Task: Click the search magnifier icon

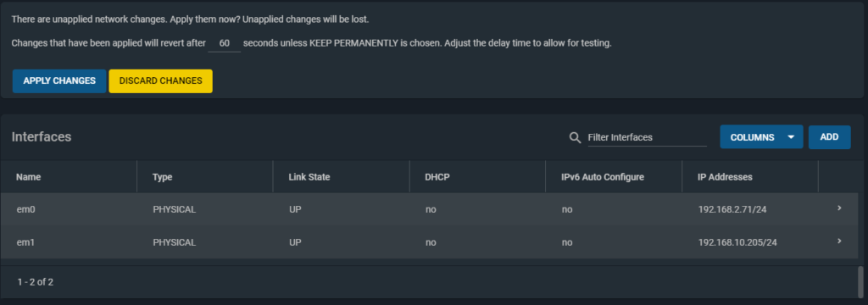Action: pos(576,137)
